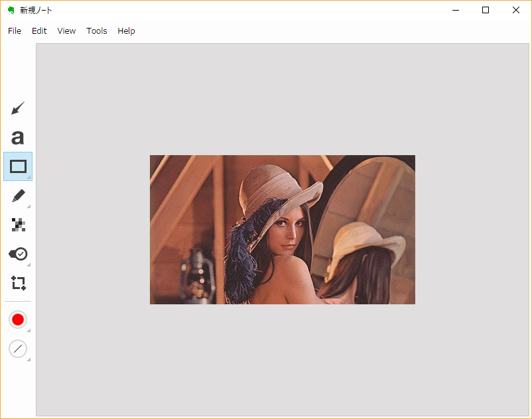This screenshot has width=532, height=419.
Task: Expand the Stamp tool options triangle
Action: click(29, 265)
